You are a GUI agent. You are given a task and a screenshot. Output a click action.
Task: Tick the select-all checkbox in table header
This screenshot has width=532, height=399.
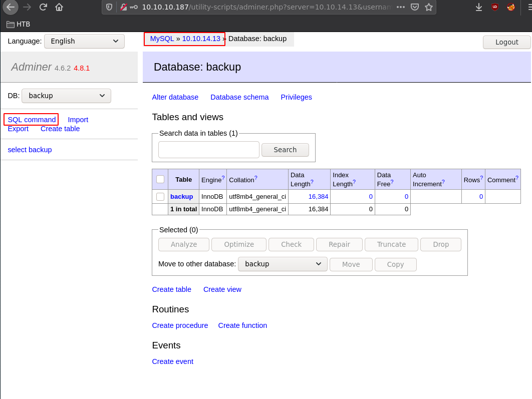coord(160,179)
